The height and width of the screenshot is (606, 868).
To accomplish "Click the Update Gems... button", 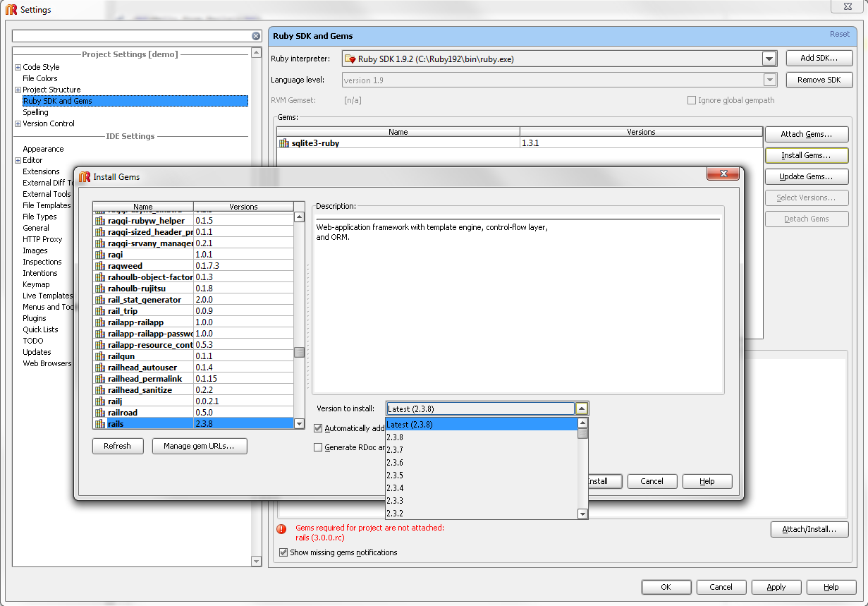I will pos(806,176).
